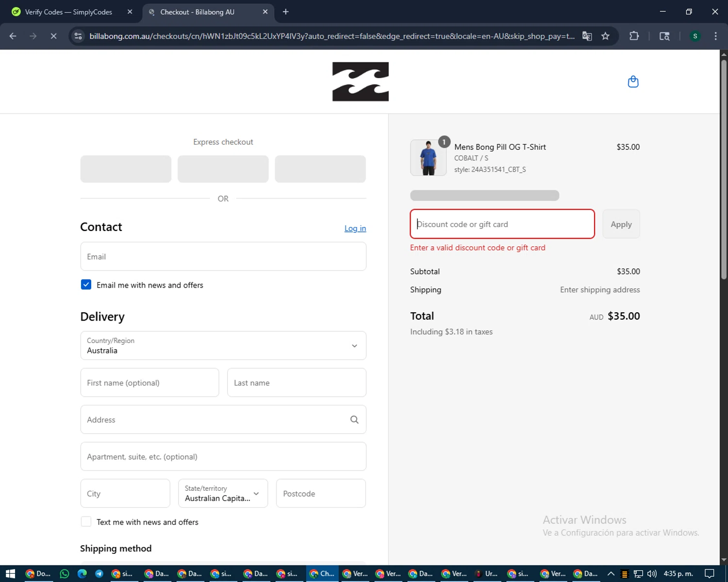Open the Chrome profile avatar S
Viewport: 728px width, 582px height.
[695, 36]
